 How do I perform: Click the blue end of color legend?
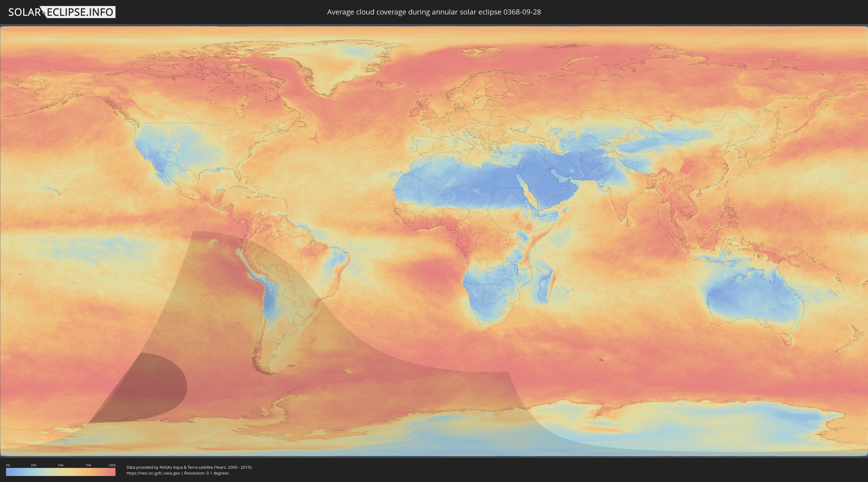point(8,472)
